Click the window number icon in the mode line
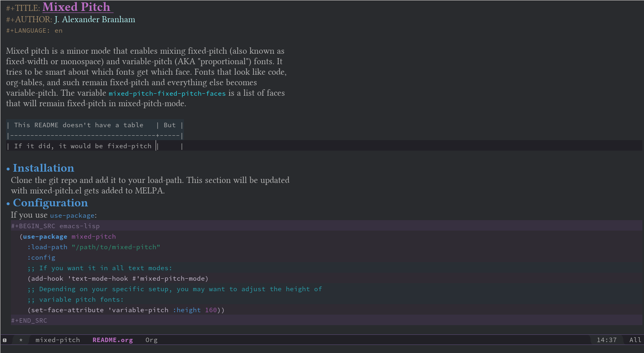Image resolution: width=644 pixels, height=353 pixels. pyautogui.click(x=5, y=340)
